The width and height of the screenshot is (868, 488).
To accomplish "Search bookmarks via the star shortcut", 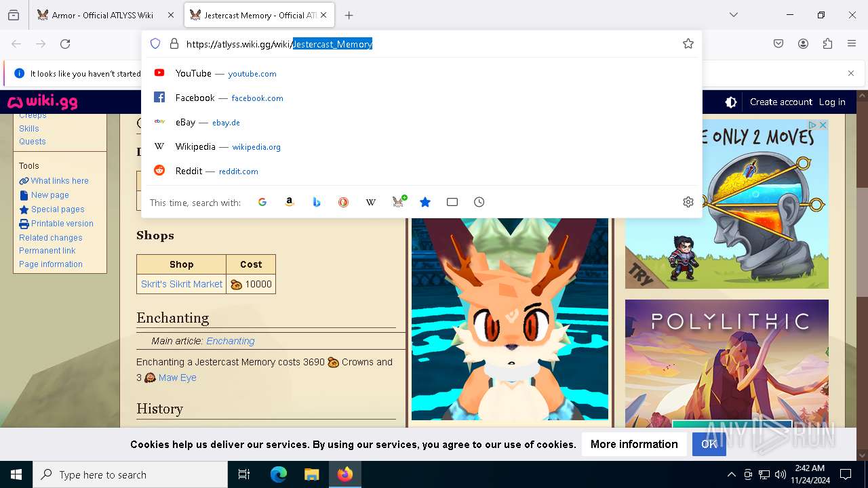I will tap(425, 202).
